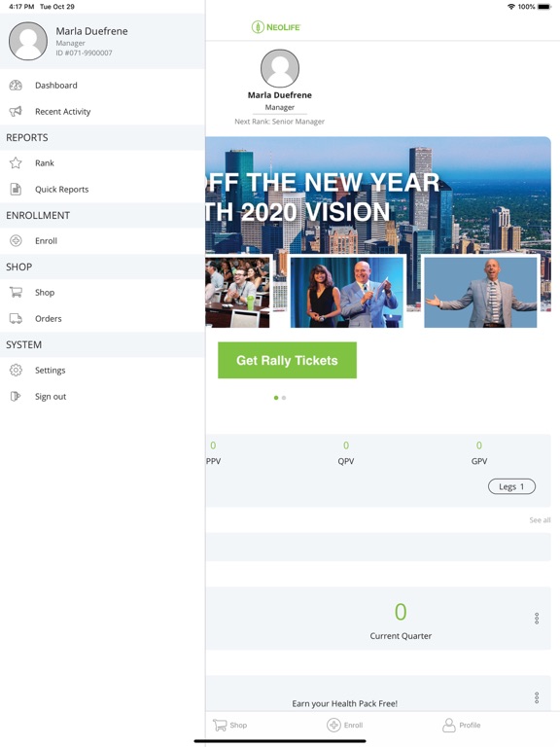Image resolution: width=560 pixels, height=747 pixels.
Task: Tap the bald speaker banner photo
Action: 480,293
